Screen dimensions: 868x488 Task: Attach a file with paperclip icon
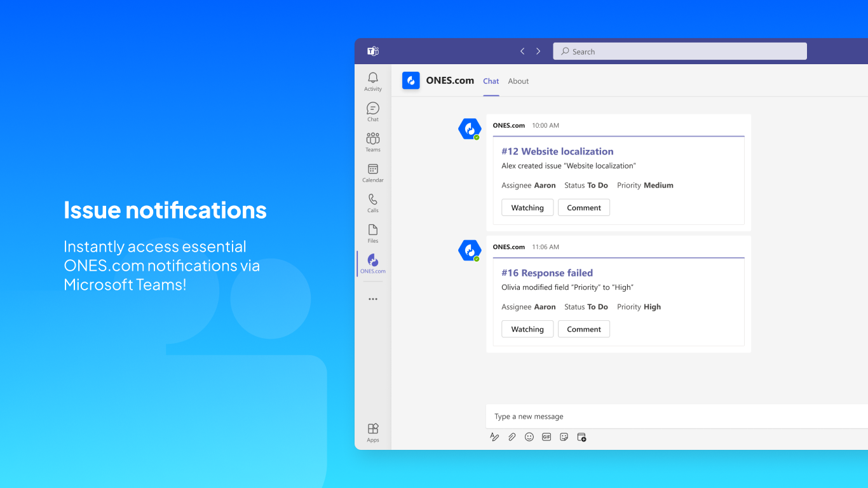pos(512,437)
